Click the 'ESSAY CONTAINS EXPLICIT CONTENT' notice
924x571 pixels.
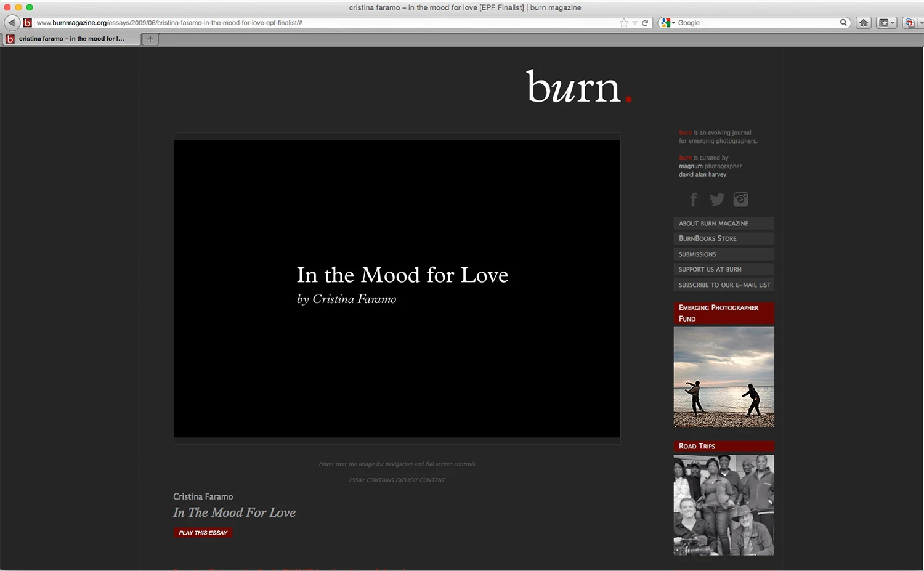click(397, 480)
